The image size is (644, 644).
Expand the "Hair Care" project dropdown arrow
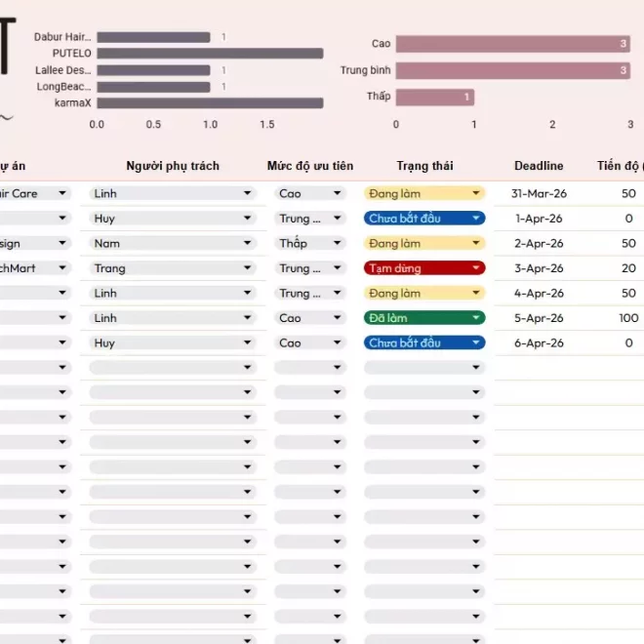click(x=62, y=193)
